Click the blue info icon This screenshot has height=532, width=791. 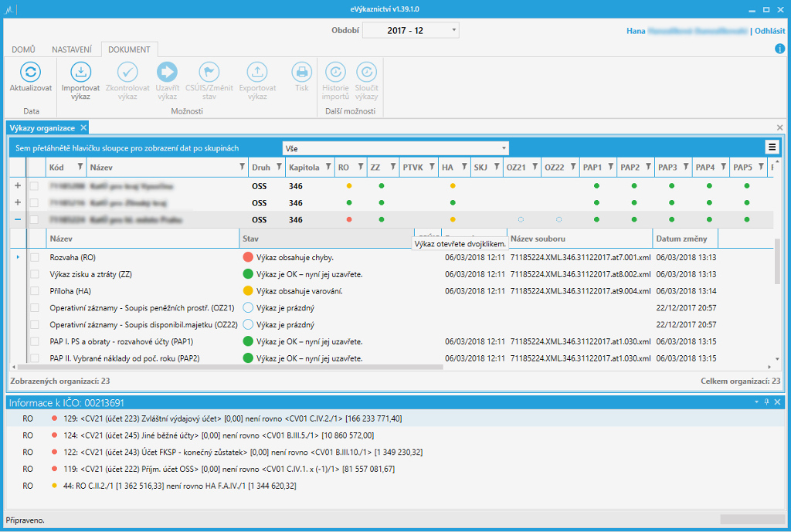coord(779,49)
